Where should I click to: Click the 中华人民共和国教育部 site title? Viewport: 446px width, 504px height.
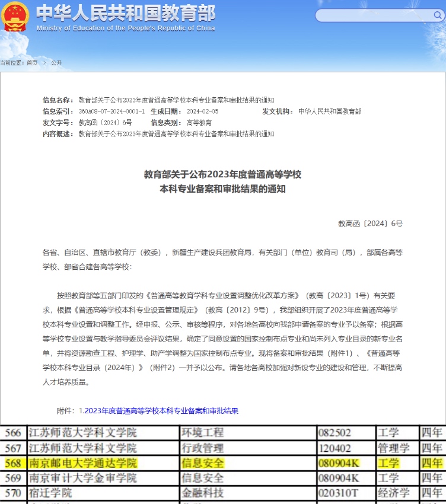click(126, 13)
